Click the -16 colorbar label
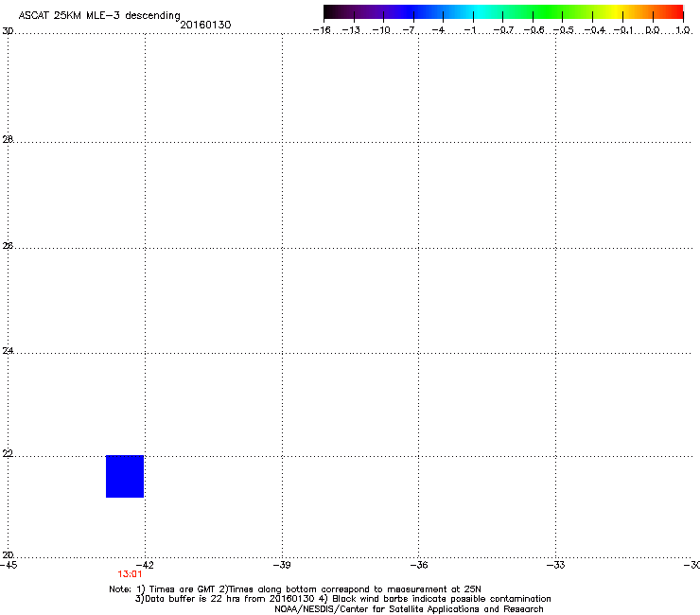This screenshot has width=700, height=615. click(322, 30)
